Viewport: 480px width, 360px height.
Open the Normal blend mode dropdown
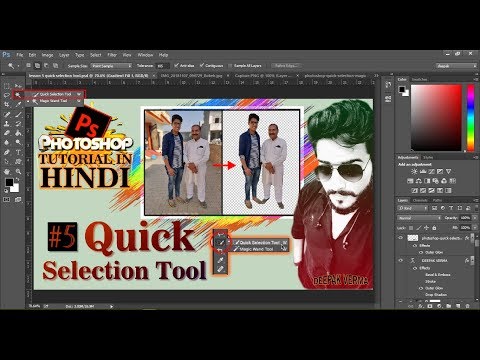419,218
